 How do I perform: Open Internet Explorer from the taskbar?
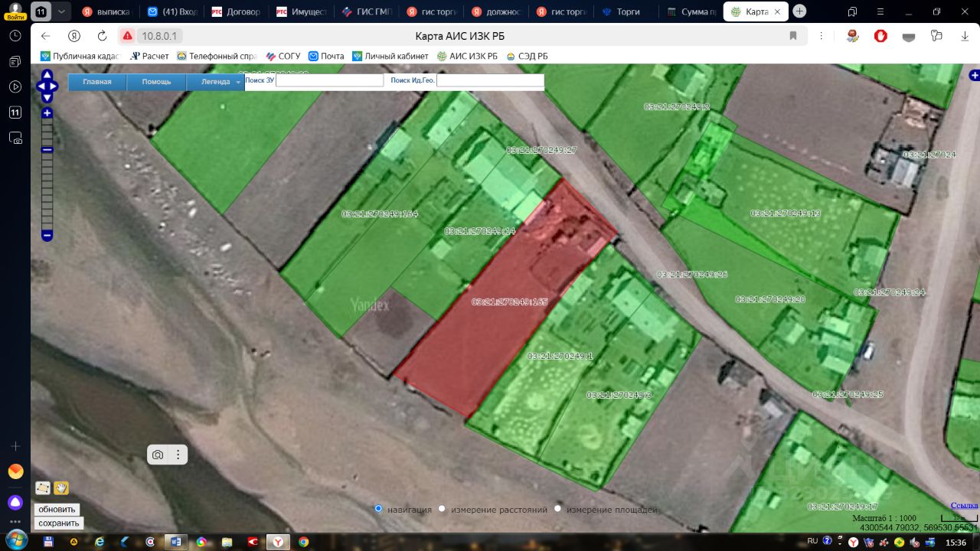coord(99,542)
